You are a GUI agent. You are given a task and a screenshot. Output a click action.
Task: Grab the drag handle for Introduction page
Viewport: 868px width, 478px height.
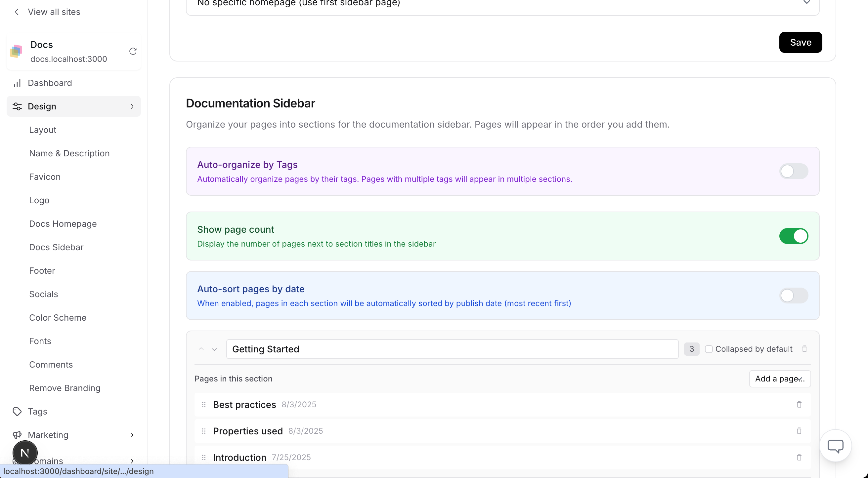coord(203,458)
